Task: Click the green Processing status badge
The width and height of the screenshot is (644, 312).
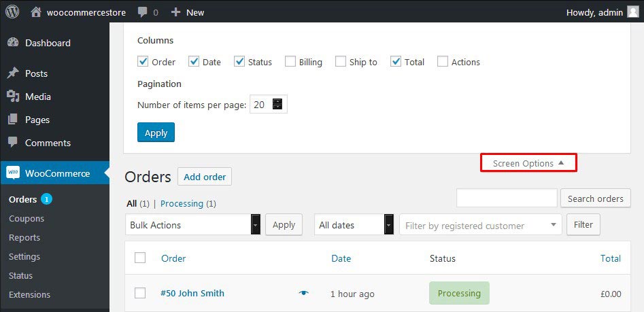Action: click(459, 293)
